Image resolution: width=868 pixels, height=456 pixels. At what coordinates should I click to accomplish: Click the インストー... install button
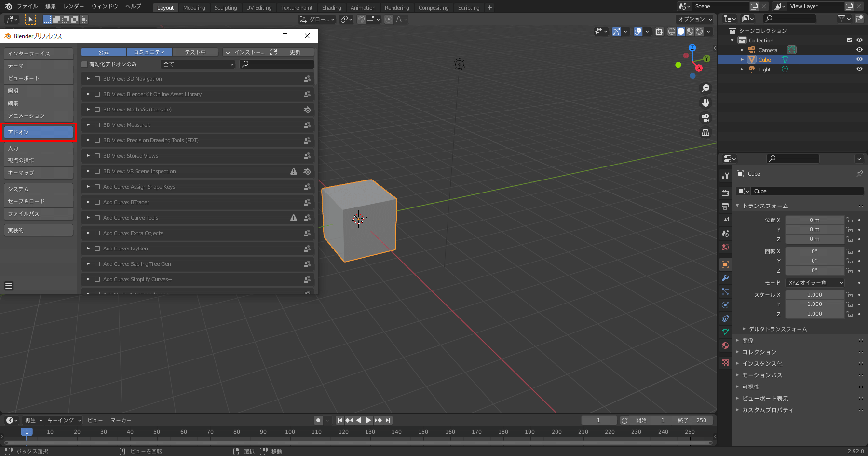click(x=244, y=52)
